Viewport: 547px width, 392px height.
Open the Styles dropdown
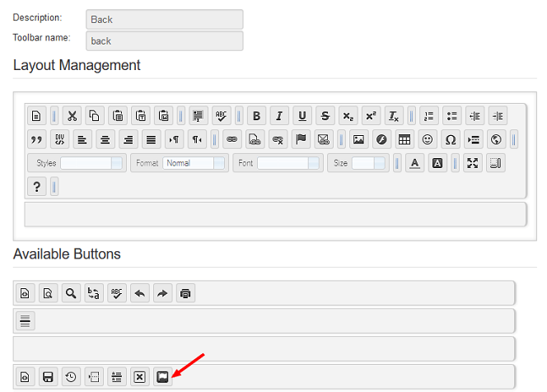click(x=91, y=163)
